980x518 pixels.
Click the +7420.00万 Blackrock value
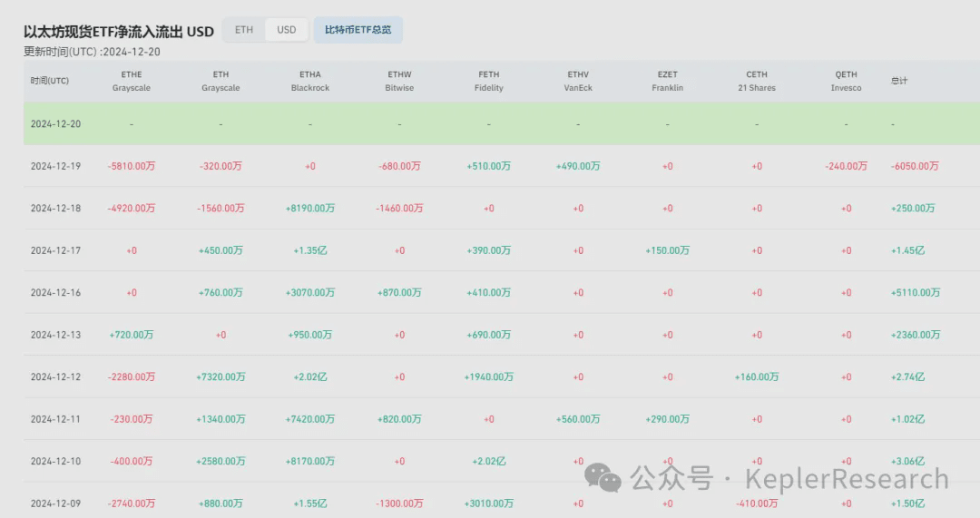(x=310, y=419)
